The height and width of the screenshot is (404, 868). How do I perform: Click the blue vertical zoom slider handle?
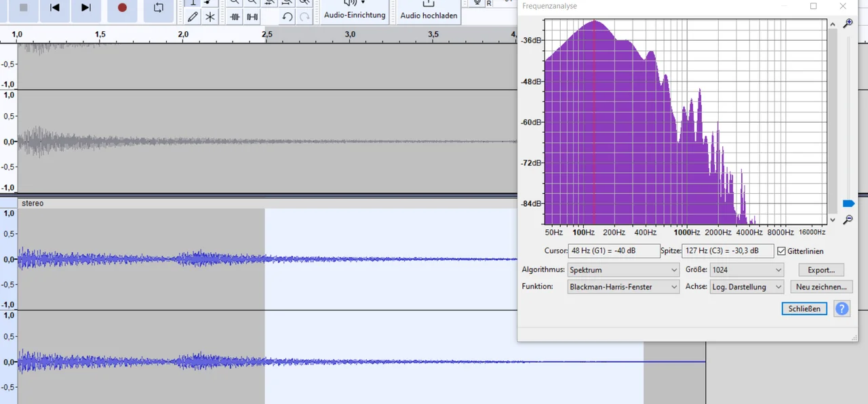(x=848, y=203)
